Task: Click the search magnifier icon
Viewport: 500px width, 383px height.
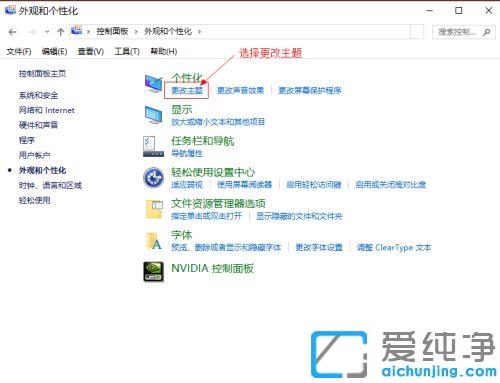Action: [487, 32]
